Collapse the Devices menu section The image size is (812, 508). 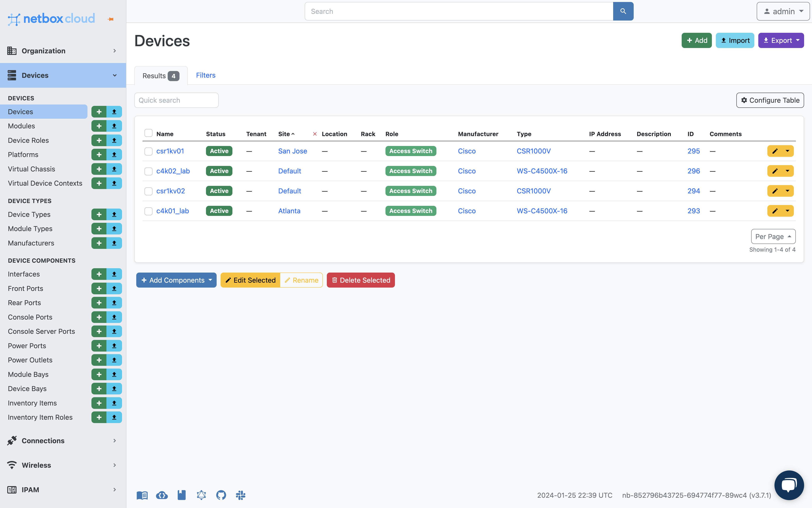(x=63, y=75)
